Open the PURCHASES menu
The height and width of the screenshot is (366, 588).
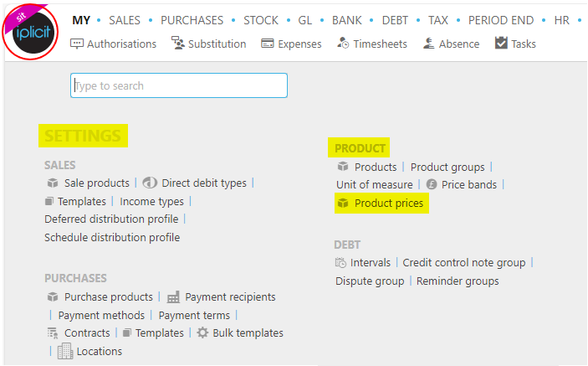pos(192,20)
